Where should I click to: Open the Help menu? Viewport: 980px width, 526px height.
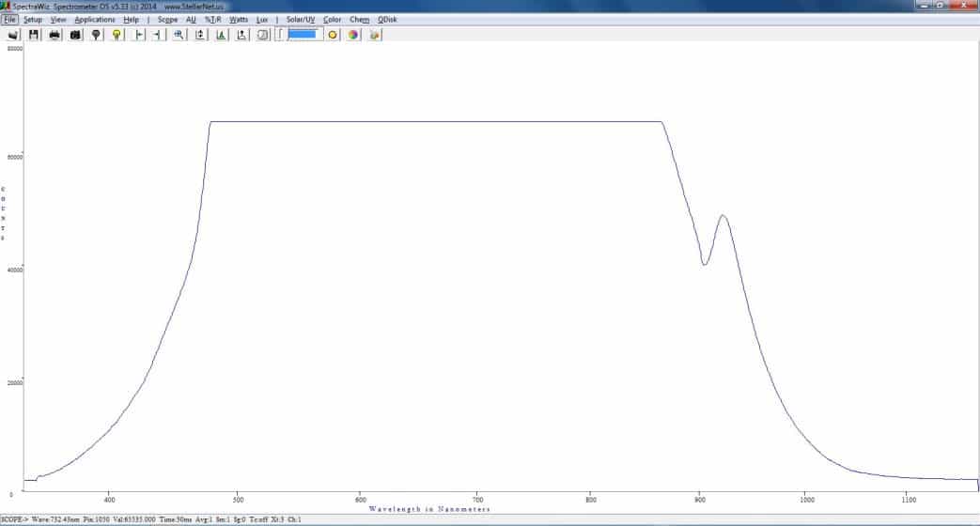131,20
